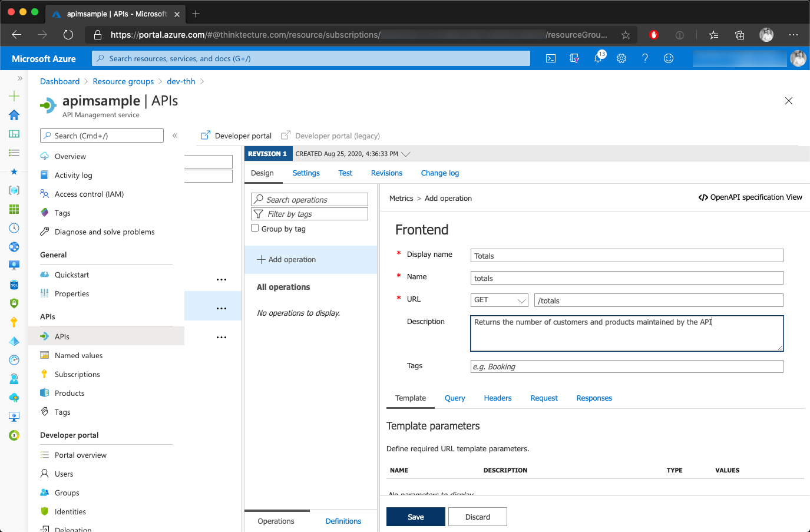
Task: Enable the Group by tag checkbox
Action: click(254, 227)
